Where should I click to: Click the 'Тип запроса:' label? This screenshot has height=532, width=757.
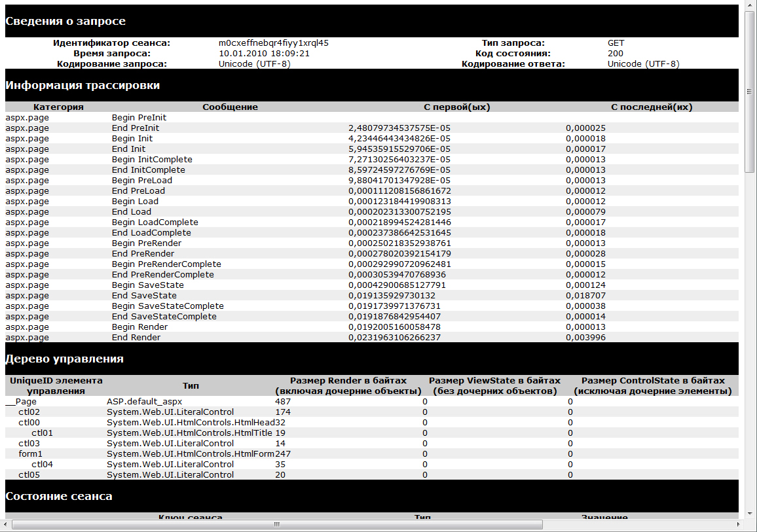pyautogui.click(x=513, y=43)
